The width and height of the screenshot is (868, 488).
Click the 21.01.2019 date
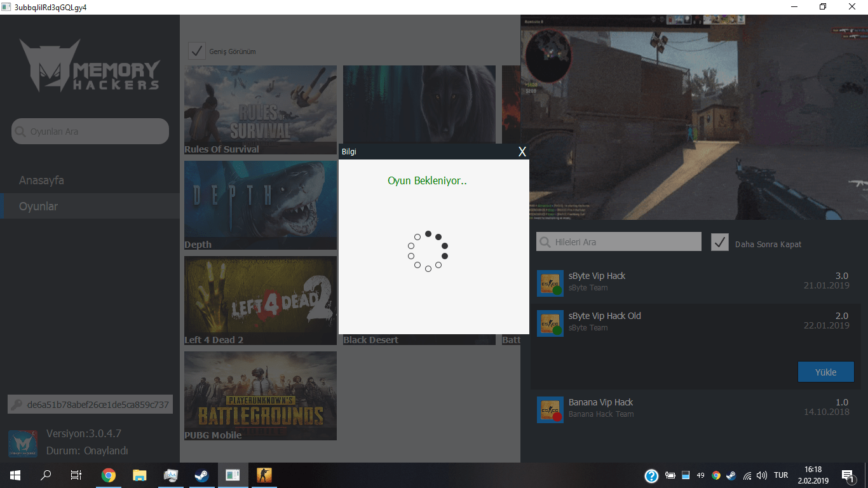(826, 286)
